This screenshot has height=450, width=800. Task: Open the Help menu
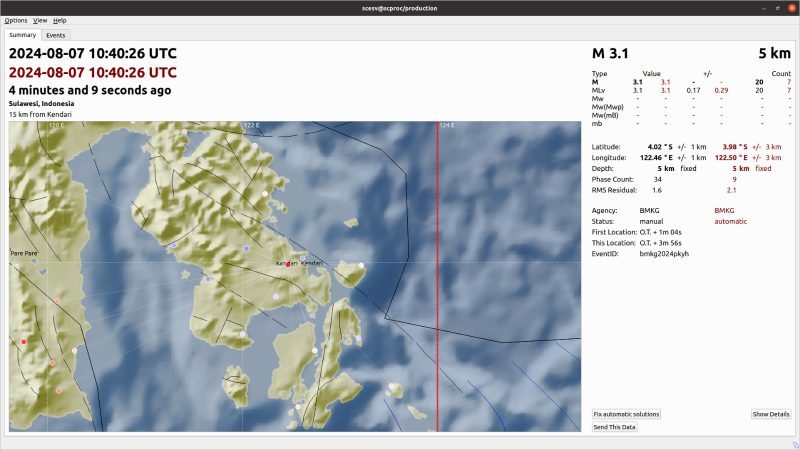pyautogui.click(x=60, y=20)
